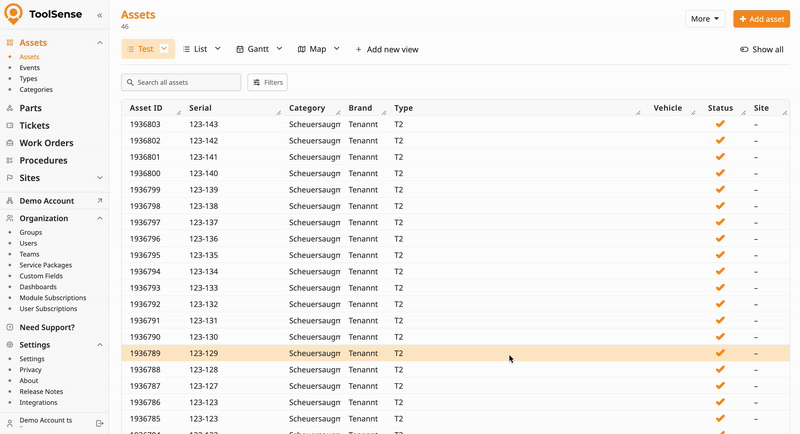
Task: Open About under Settings
Action: tap(29, 381)
